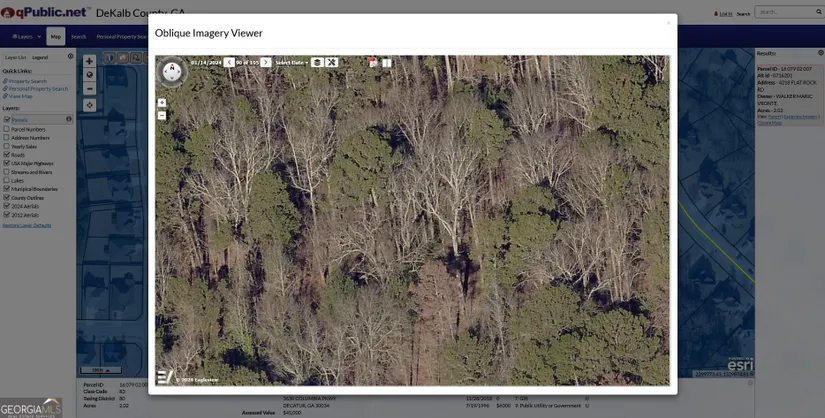Go to previous oblique image
This screenshot has height=418, width=825.
pyautogui.click(x=229, y=62)
